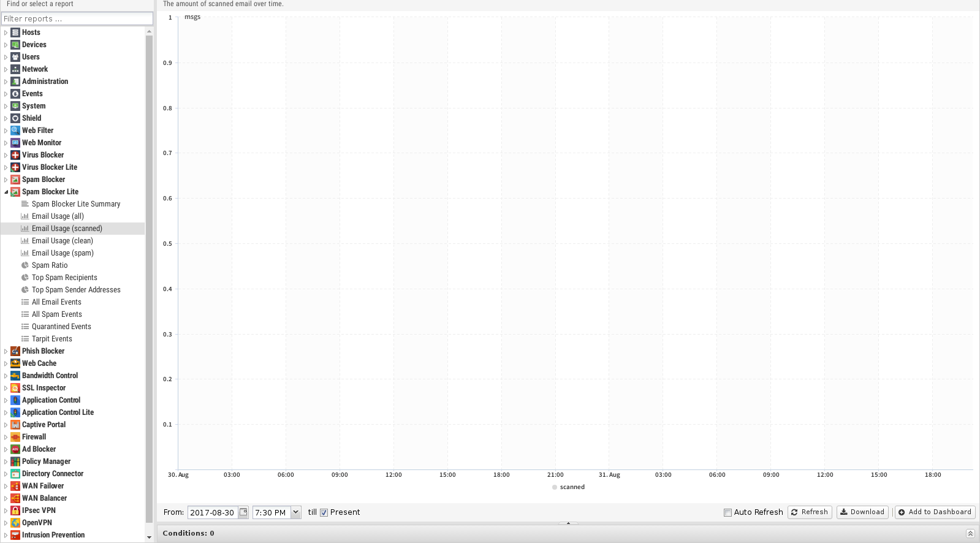Viewport: 980px width, 543px height.
Task: Expand the Application Control tree node
Action: tap(6, 400)
